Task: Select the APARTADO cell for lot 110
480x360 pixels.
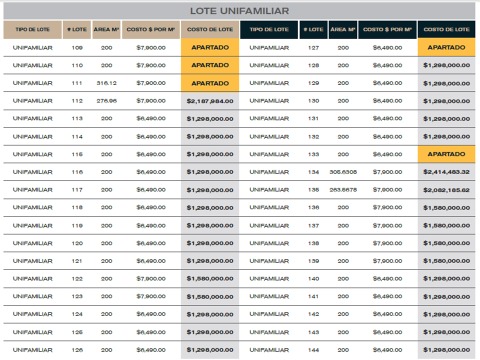Action: point(210,65)
